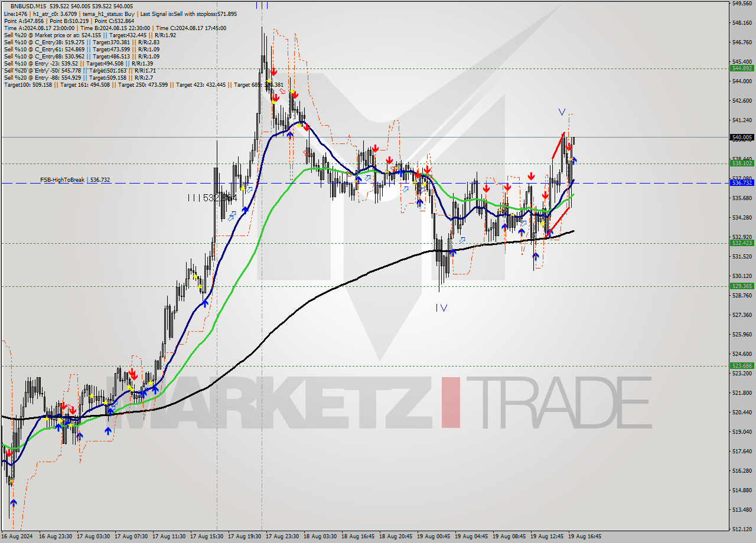Click the '16 Aug 23:30' time axis label
Image resolution: width=756 pixels, height=543 pixels.
pyautogui.click(x=56, y=537)
